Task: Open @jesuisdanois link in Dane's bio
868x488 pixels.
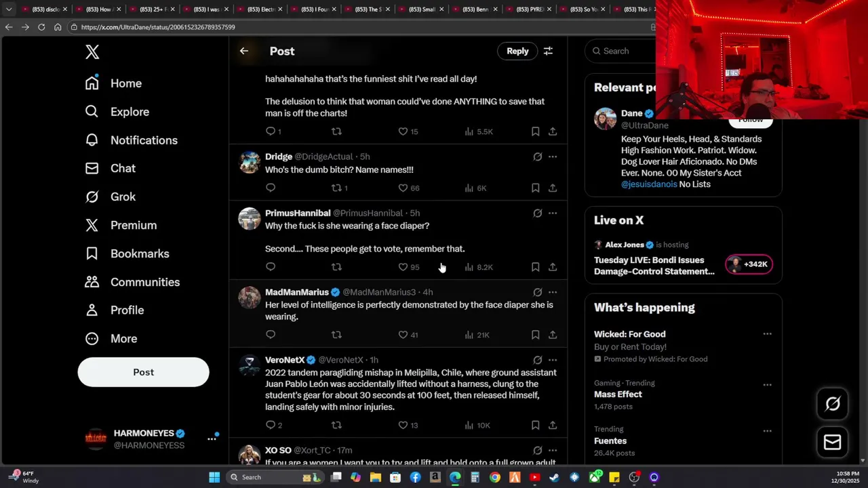Action: (649, 184)
